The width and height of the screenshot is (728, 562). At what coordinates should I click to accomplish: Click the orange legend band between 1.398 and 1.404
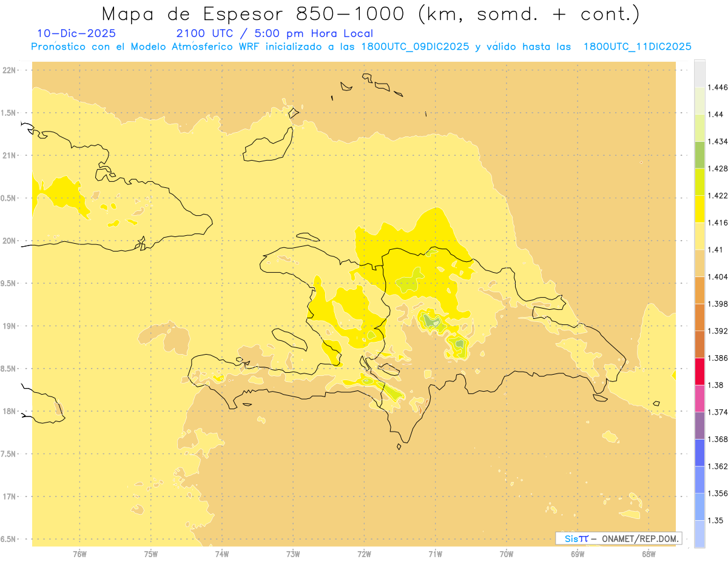(x=699, y=290)
